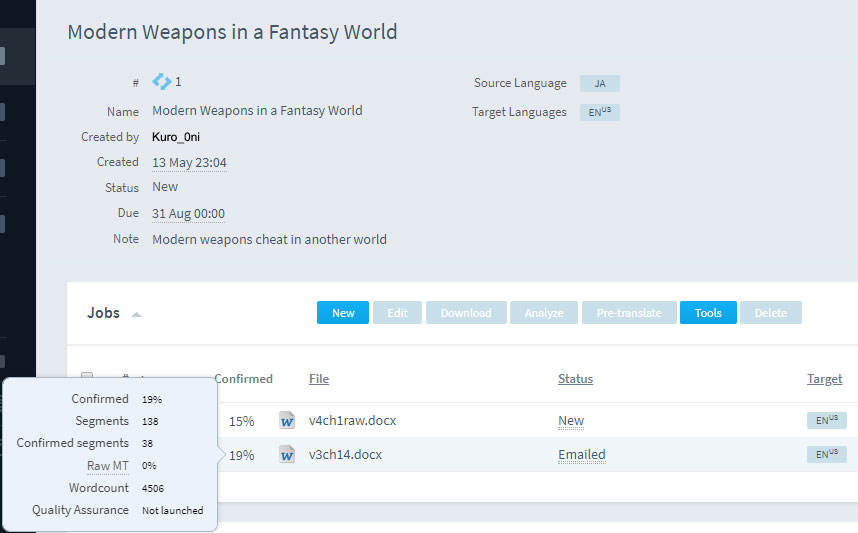Viewport: 858px width, 533px height.
Task: Toggle the select-all checkbox in Jobs table header
Action: point(87,378)
